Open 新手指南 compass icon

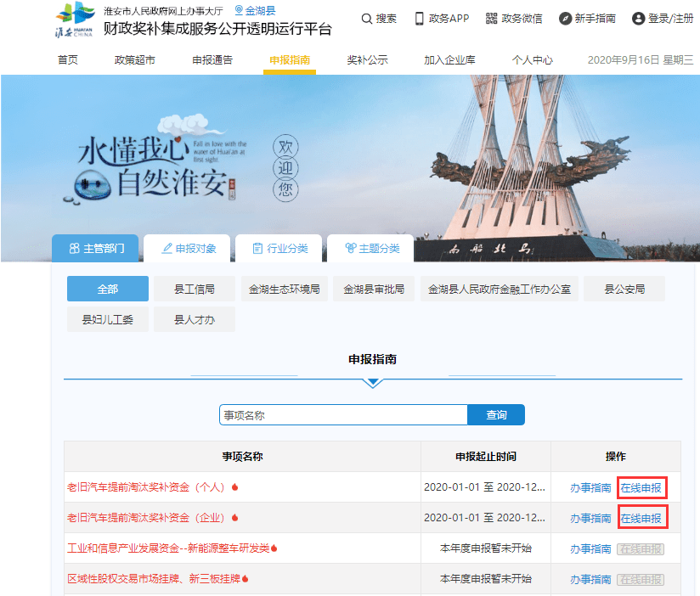coord(565,19)
